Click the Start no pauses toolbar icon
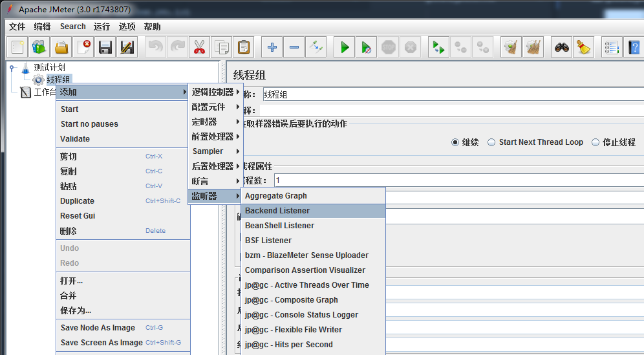Screen dimensions: 644x355 367,47
